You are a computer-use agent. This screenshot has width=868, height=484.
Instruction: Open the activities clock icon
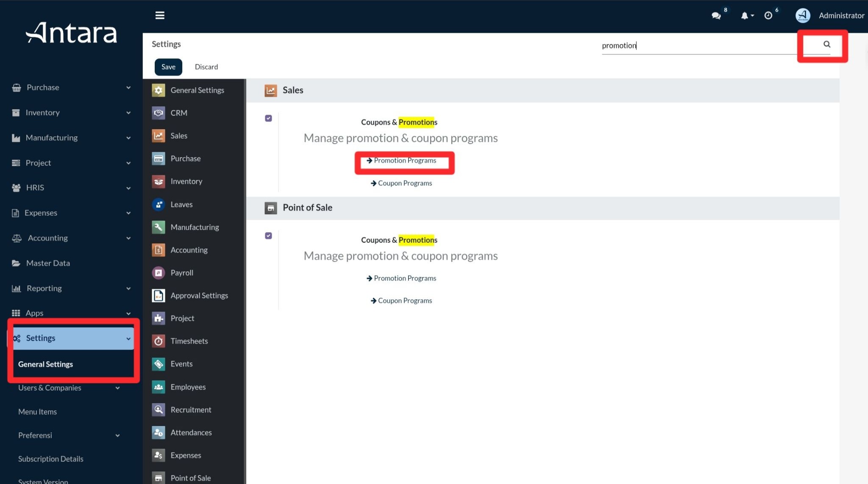tap(768, 16)
